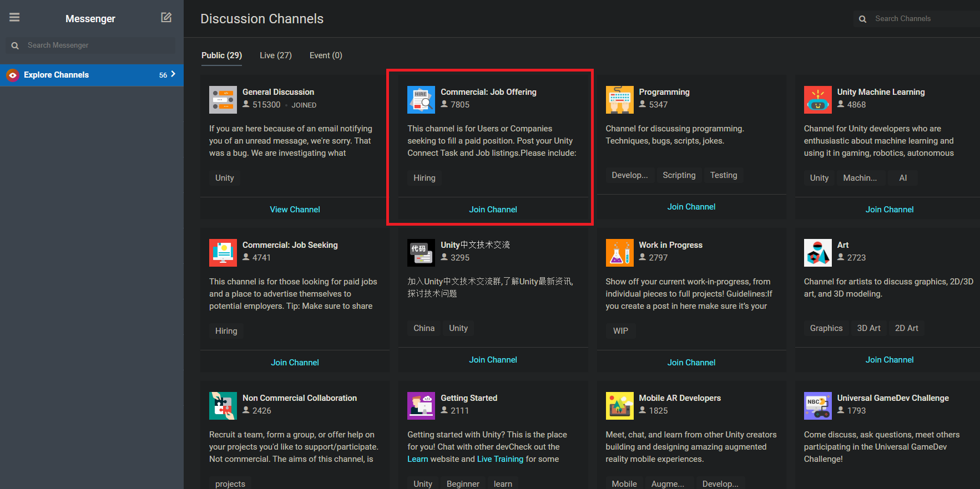
Task: Click the Commercial: Job Offering channel icon
Action: point(421,100)
